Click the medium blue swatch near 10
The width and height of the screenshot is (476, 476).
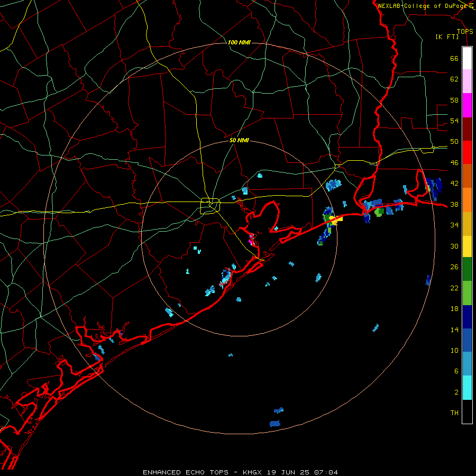pyautogui.click(x=467, y=340)
